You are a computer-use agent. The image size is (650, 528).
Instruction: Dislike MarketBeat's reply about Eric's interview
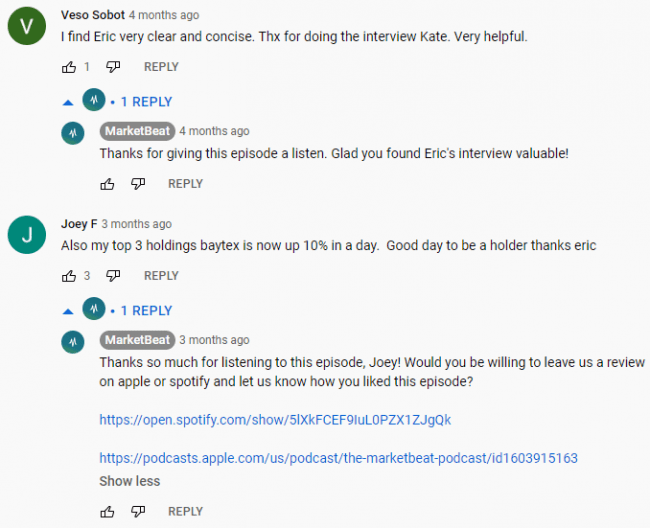(x=138, y=184)
